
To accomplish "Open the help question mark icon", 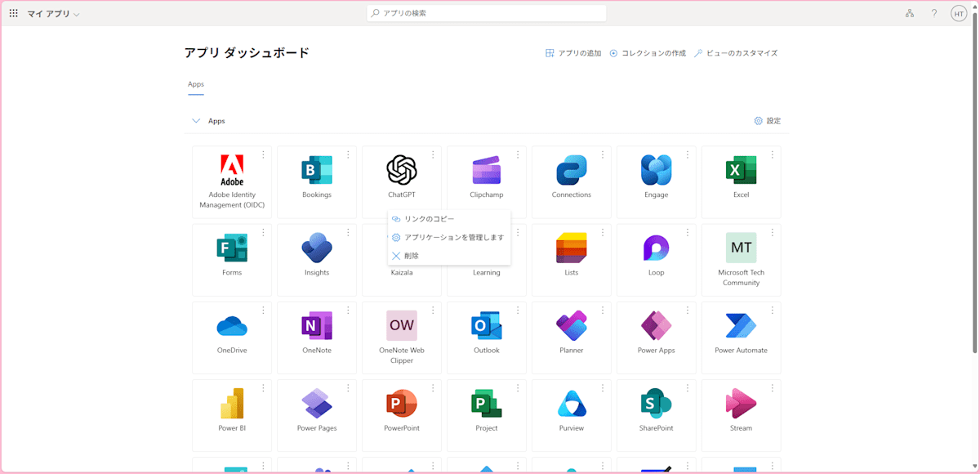I will pos(934,13).
